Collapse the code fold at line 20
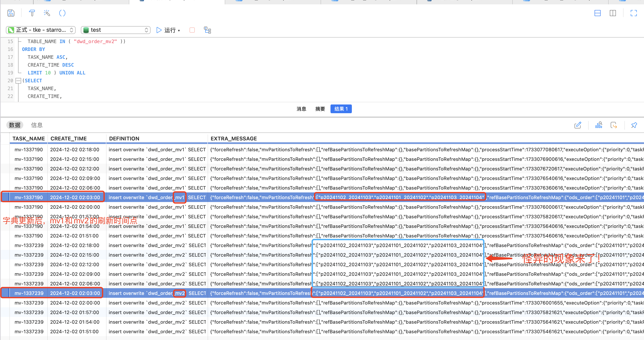This screenshot has height=340, width=644. 18,81
